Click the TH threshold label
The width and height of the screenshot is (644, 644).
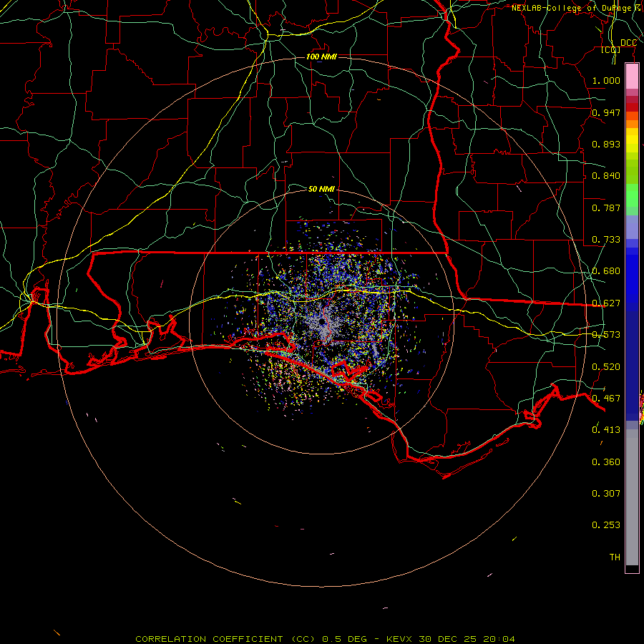point(615,557)
